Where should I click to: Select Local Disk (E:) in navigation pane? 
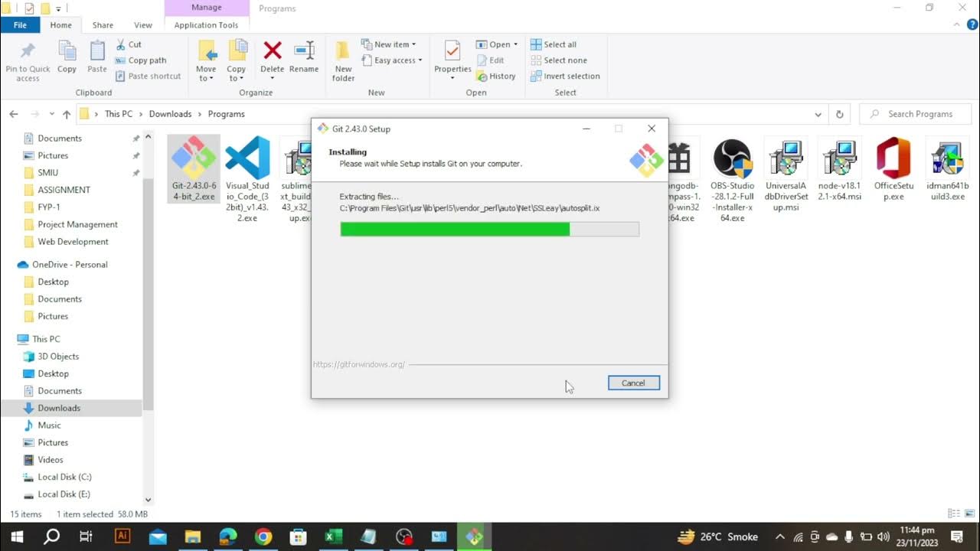coord(64,494)
